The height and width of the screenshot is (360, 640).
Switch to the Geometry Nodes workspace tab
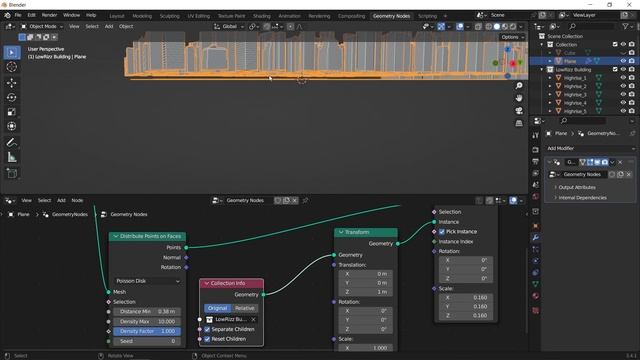[391, 16]
